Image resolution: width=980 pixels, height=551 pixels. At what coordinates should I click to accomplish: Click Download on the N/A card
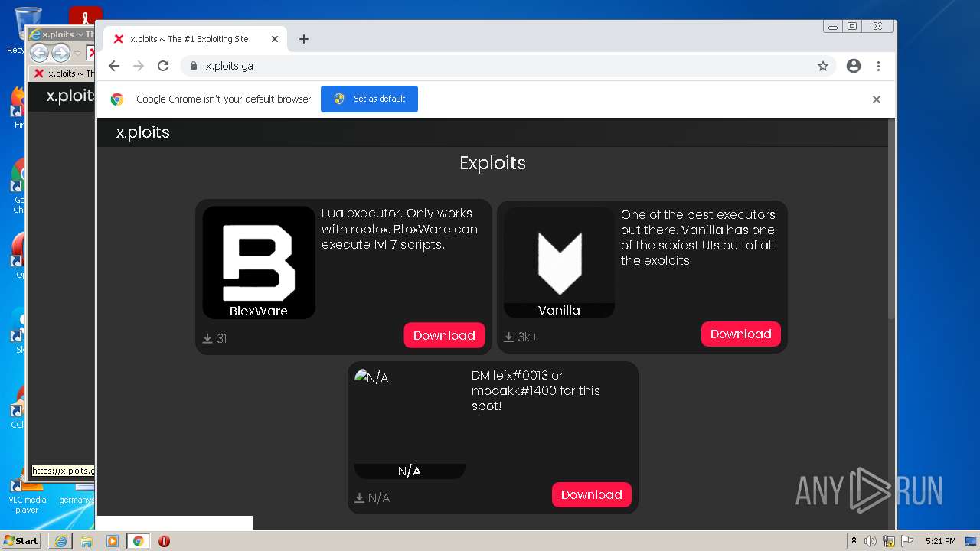click(x=591, y=494)
